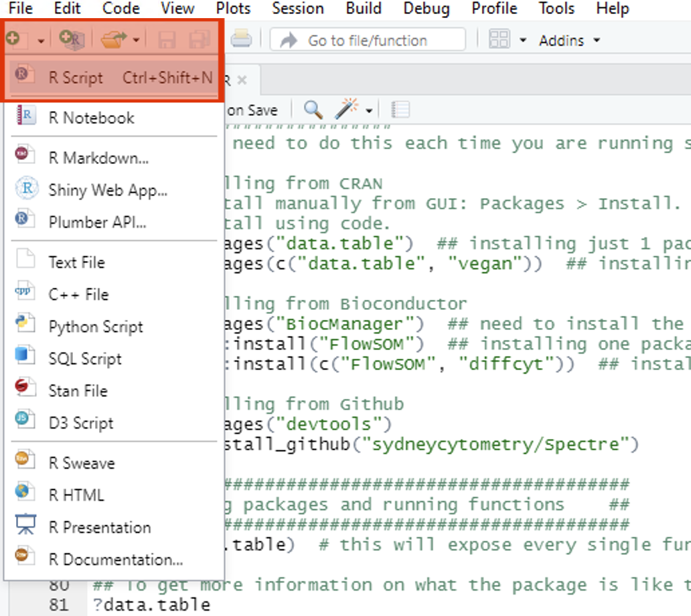Click the Go to file/function field
The height and width of the screenshot is (616, 691).
pyautogui.click(x=367, y=40)
